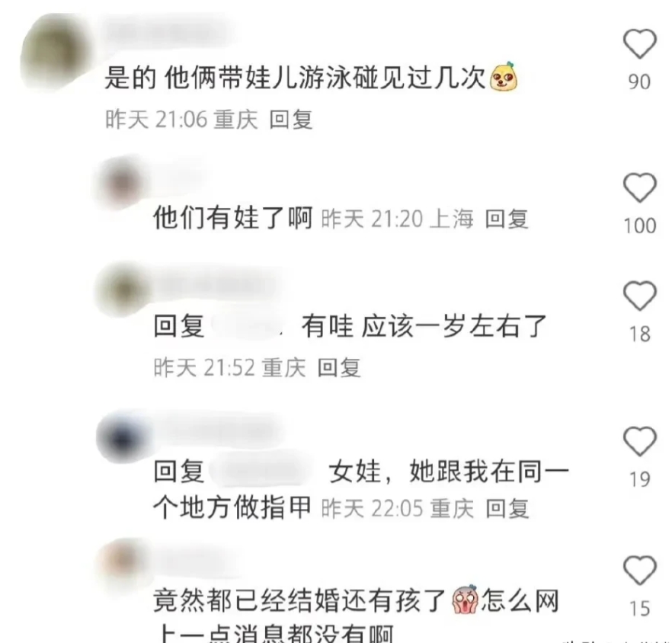Click the emoji after 碰见过几次

coord(503,77)
